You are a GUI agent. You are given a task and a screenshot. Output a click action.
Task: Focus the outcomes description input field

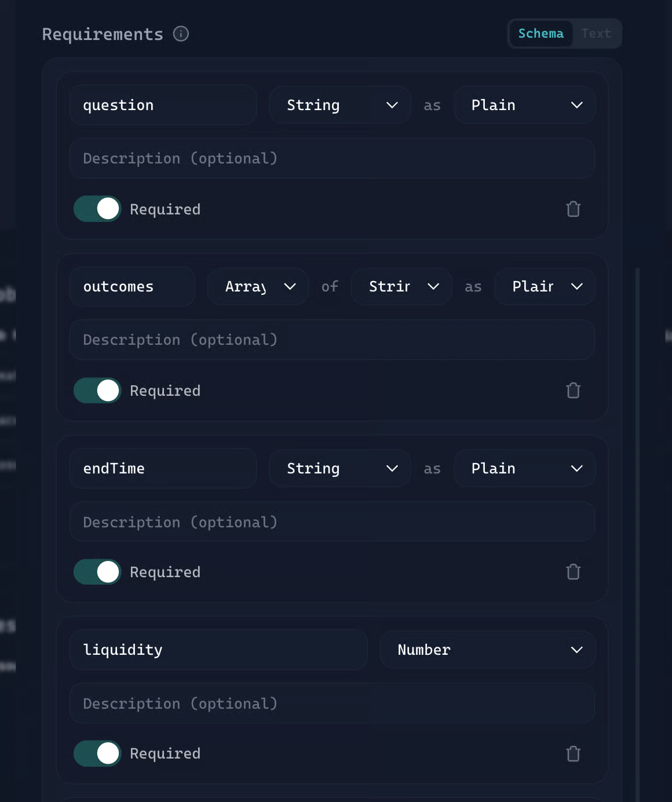tap(332, 340)
